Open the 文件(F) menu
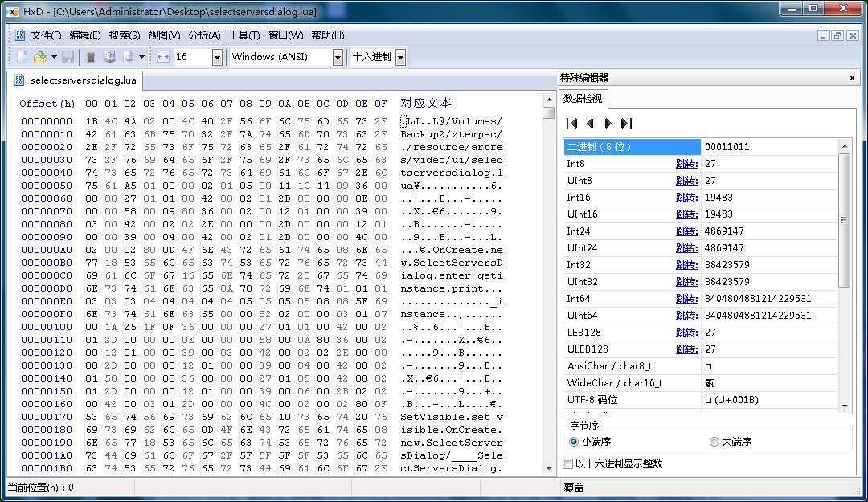 point(46,35)
